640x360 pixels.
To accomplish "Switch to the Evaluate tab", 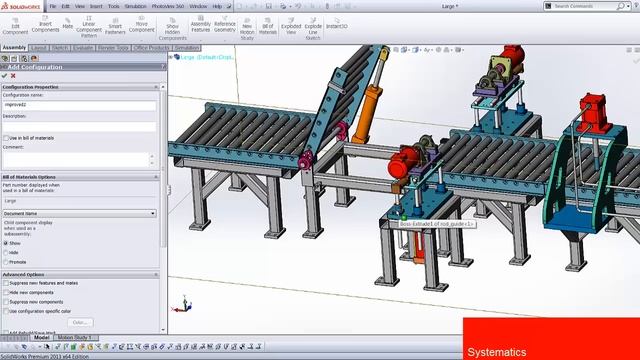I will click(x=83, y=48).
